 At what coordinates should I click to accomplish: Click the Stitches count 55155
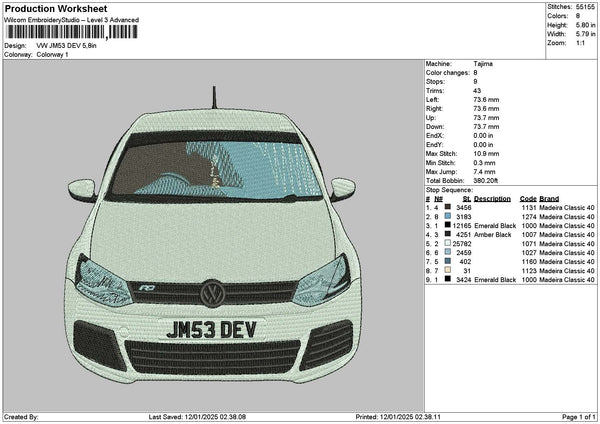tap(585, 7)
